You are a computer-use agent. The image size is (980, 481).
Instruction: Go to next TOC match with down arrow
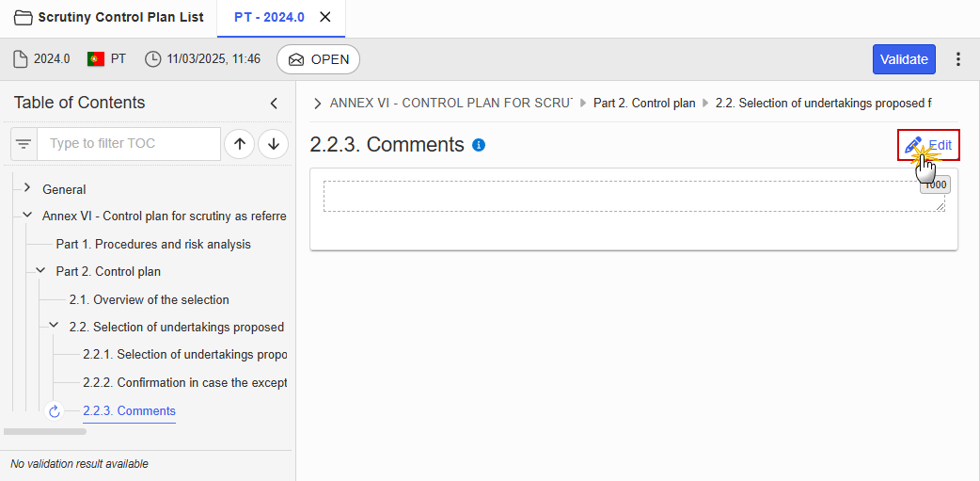273,144
